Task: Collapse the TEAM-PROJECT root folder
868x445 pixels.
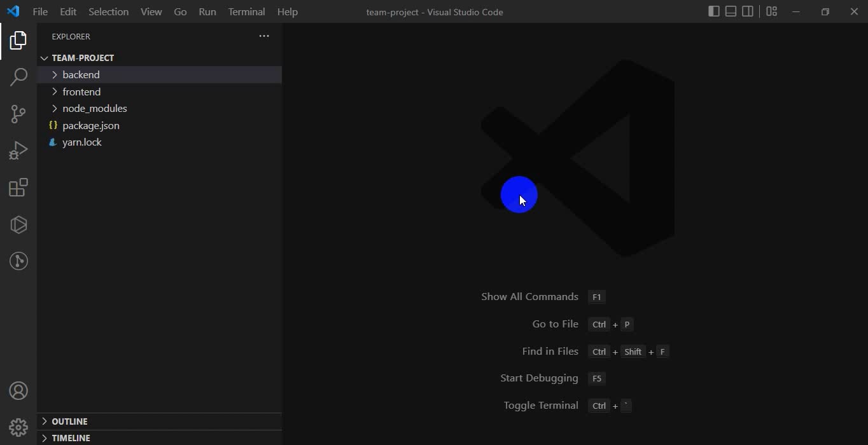Action: tap(44, 58)
